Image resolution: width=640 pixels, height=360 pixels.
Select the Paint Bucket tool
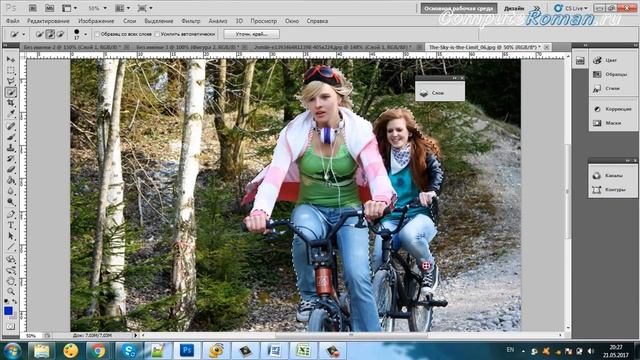(x=11, y=180)
